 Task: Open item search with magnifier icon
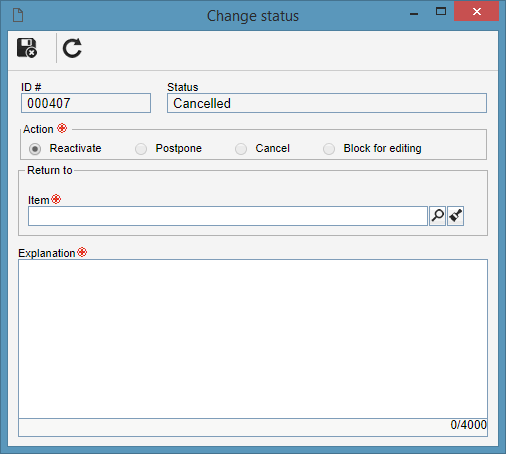tap(438, 216)
